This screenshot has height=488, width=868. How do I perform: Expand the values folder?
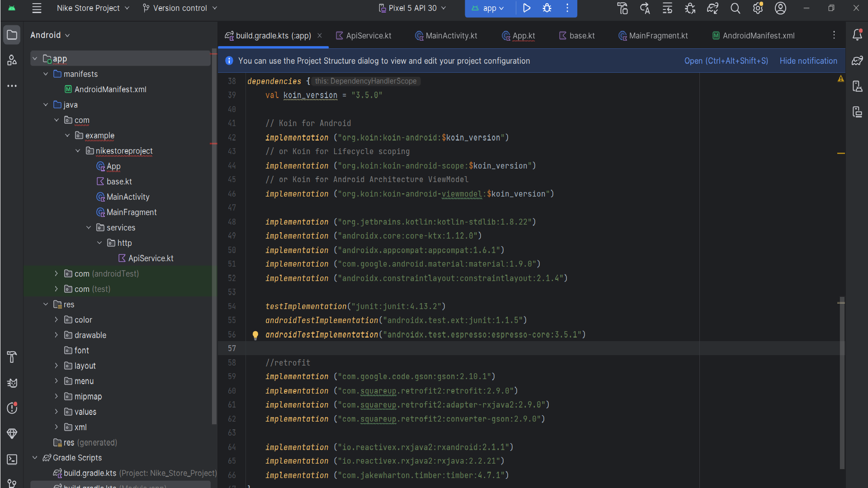point(56,412)
